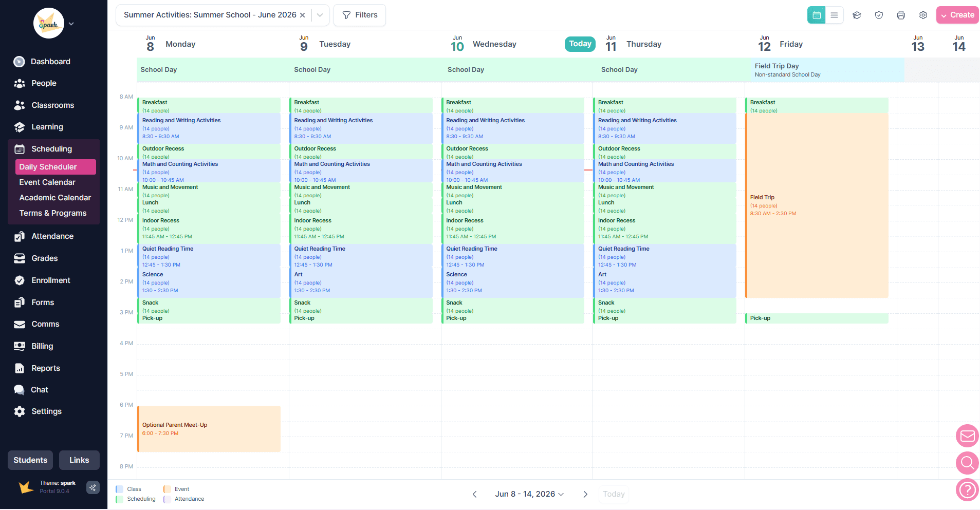Switch to calendar grid view
The width and height of the screenshot is (980, 510).
coord(816,15)
